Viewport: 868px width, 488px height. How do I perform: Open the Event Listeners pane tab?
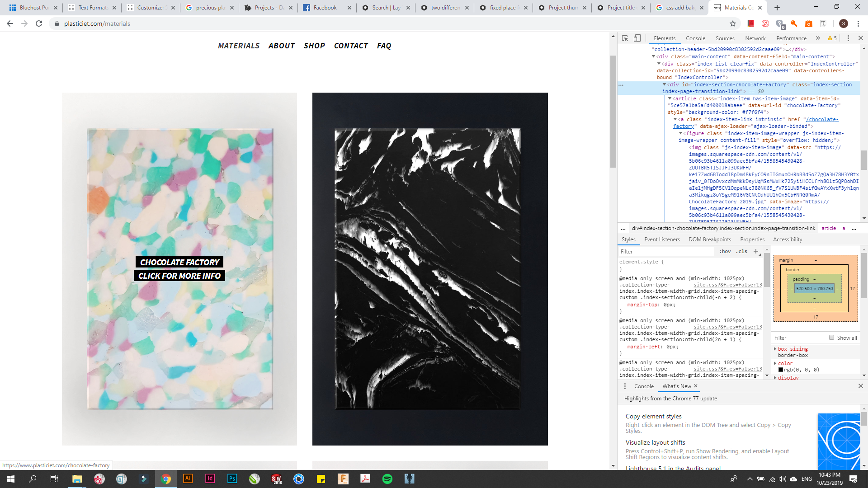(662, 239)
